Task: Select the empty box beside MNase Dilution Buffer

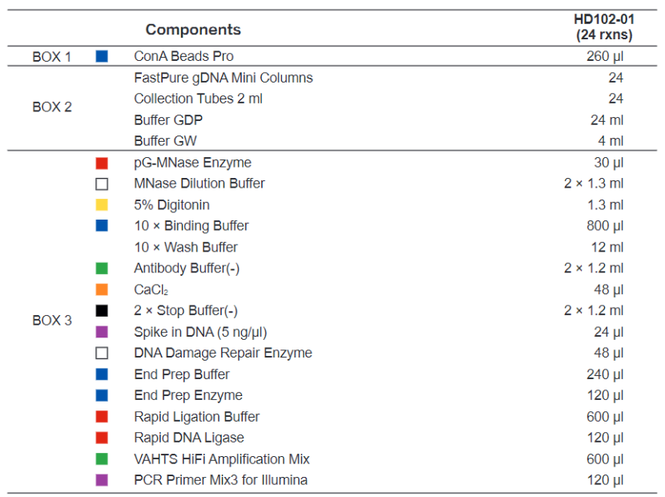Action: click(x=102, y=184)
